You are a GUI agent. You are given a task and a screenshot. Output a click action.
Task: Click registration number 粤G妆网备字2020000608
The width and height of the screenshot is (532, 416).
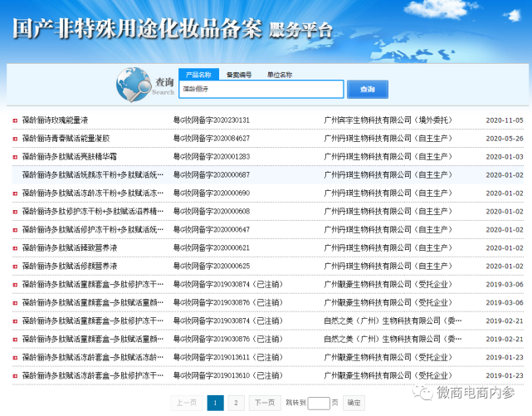(x=212, y=212)
